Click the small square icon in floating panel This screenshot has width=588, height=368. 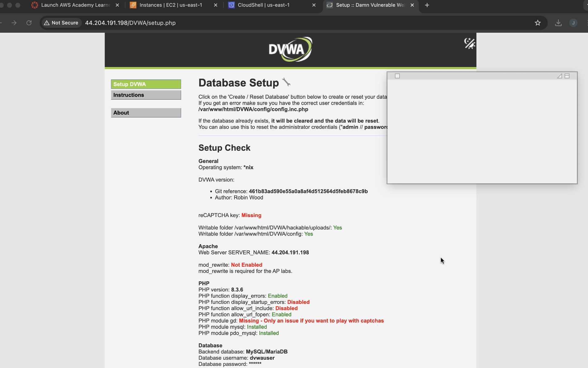pyautogui.click(x=397, y=76)
